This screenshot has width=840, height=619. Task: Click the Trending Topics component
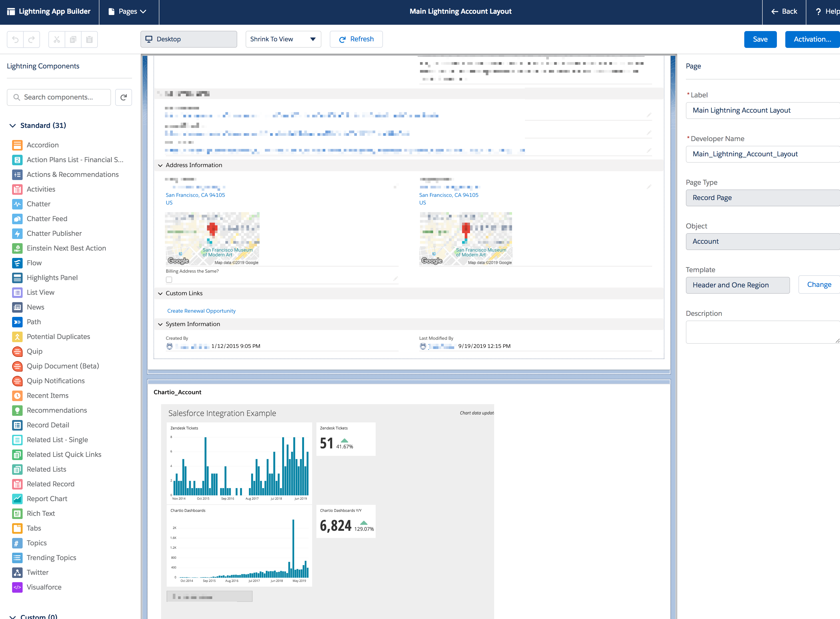(51, 558)
